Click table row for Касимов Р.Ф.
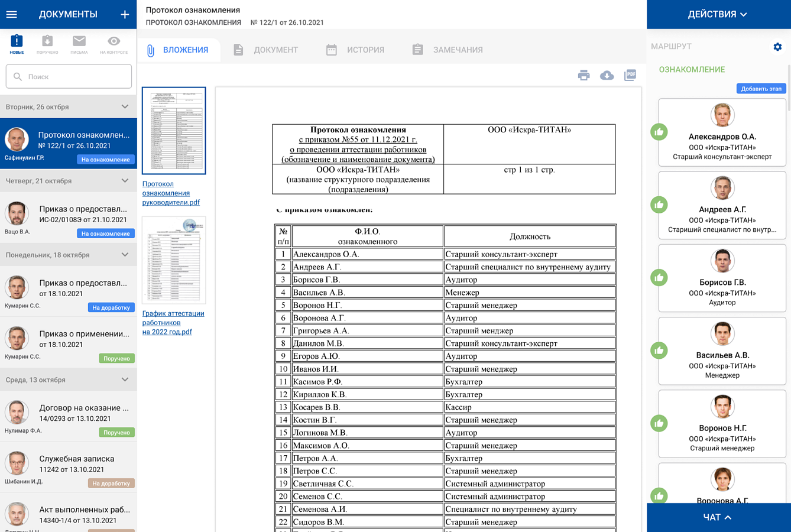 [x=445, y=382]
